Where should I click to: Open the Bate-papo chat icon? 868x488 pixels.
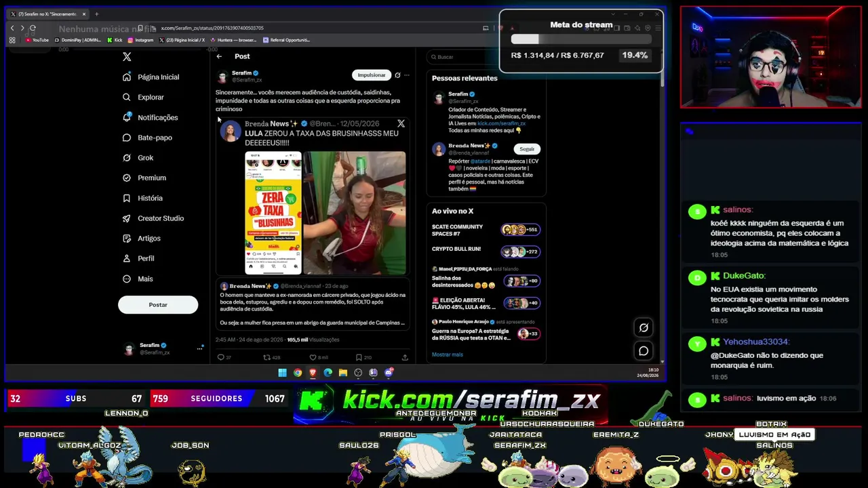point(127,138)
